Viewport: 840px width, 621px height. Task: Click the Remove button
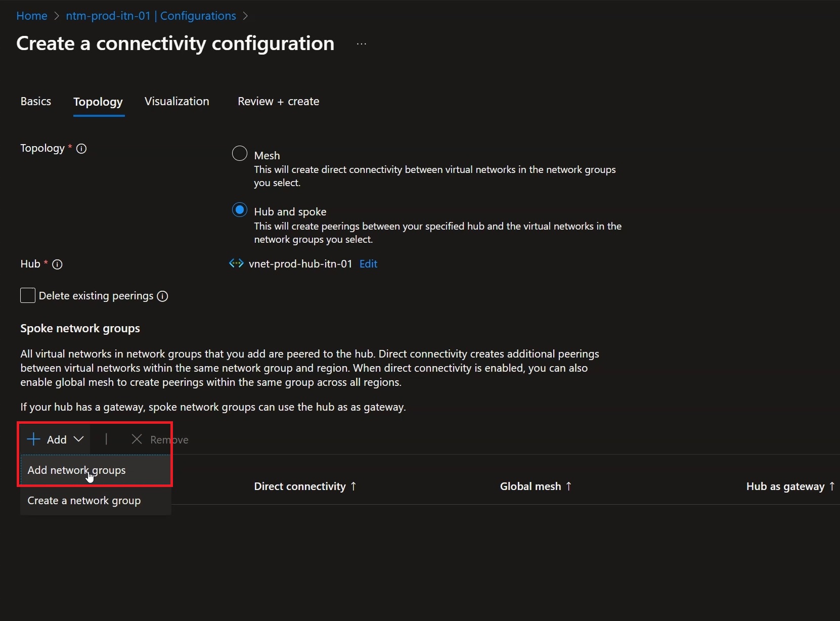(160, 439)
